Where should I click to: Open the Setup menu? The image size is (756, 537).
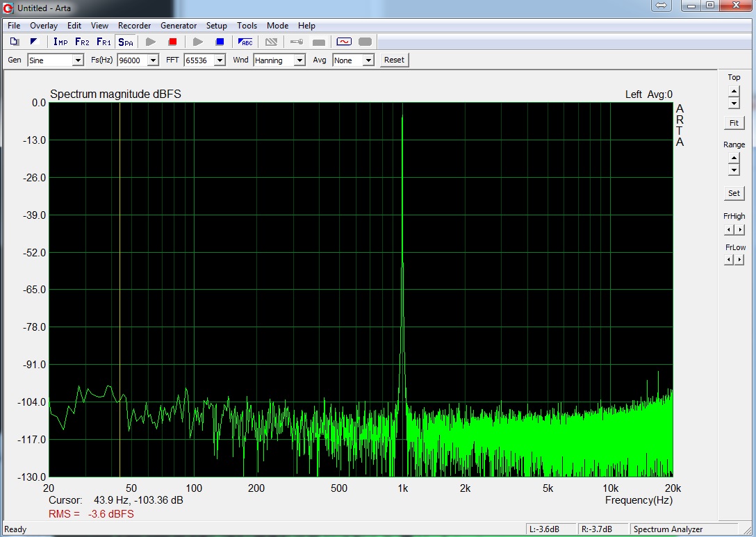[217, 26]
